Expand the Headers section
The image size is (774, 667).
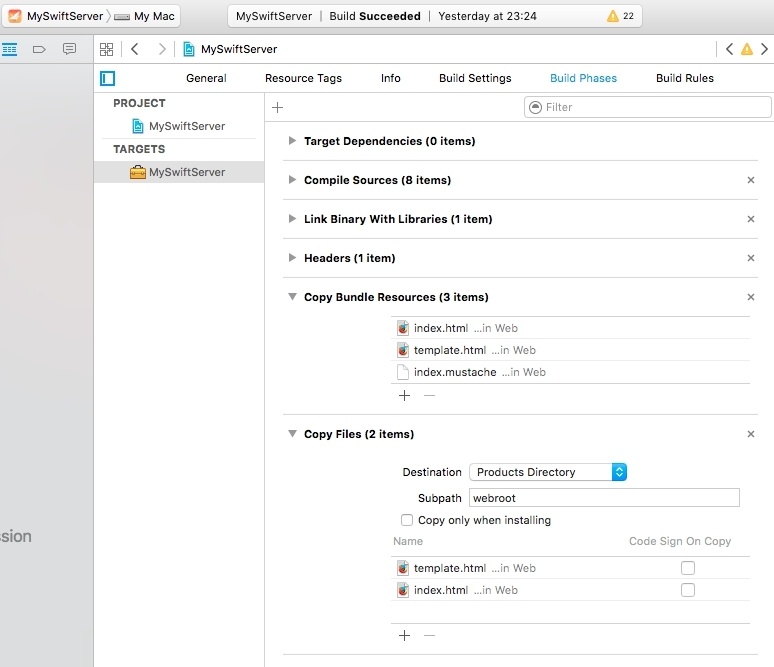tap(292, 258)
